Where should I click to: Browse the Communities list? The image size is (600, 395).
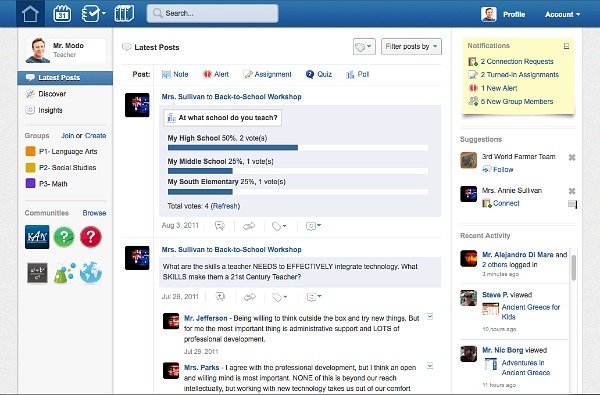point(94,213)
